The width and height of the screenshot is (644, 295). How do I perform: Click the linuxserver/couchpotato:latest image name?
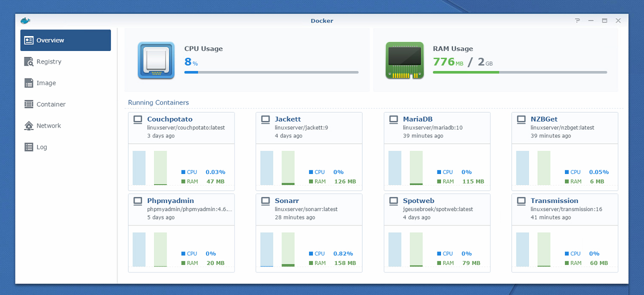(186, 127)
